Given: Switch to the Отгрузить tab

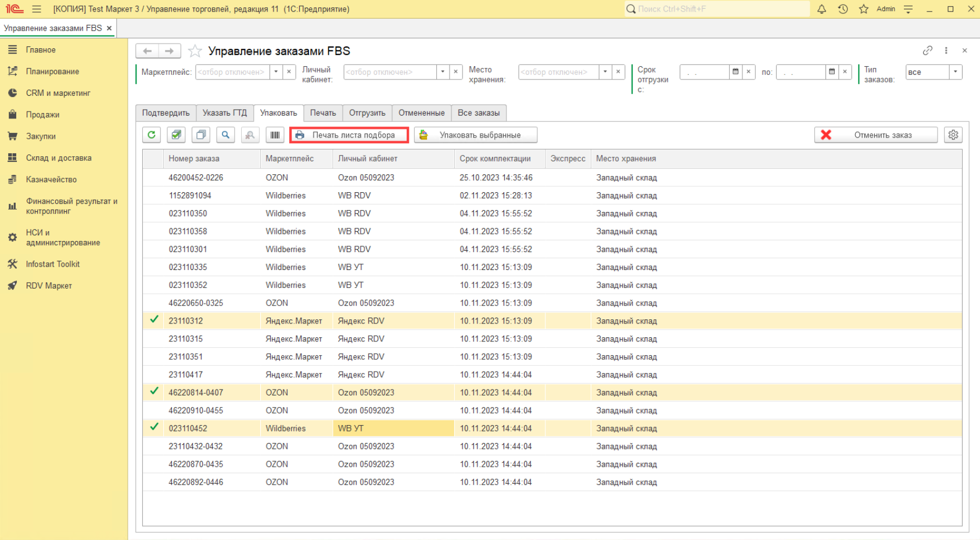Looking at the screenshot, I should point(367,113).
